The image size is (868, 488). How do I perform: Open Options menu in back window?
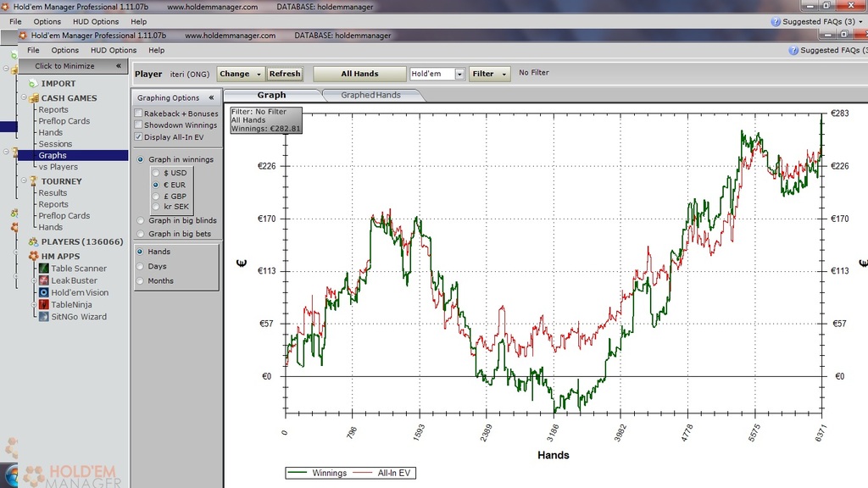tap(47, 21)
